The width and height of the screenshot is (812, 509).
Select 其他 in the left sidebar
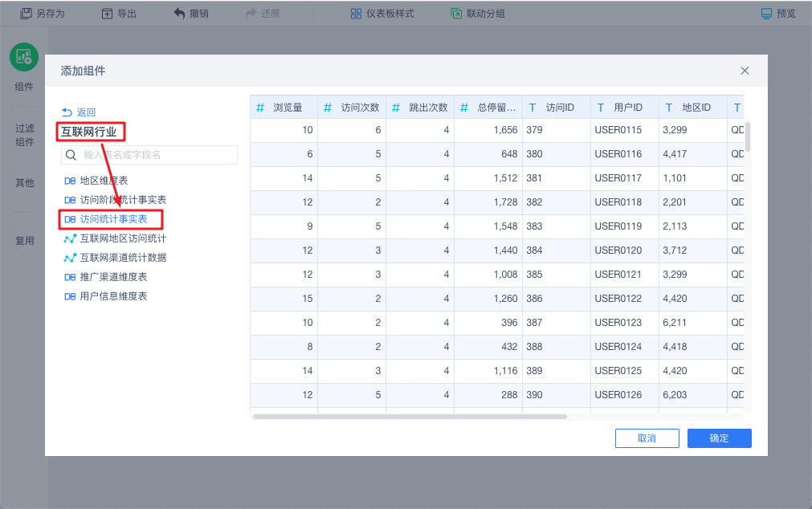(24, 183)
